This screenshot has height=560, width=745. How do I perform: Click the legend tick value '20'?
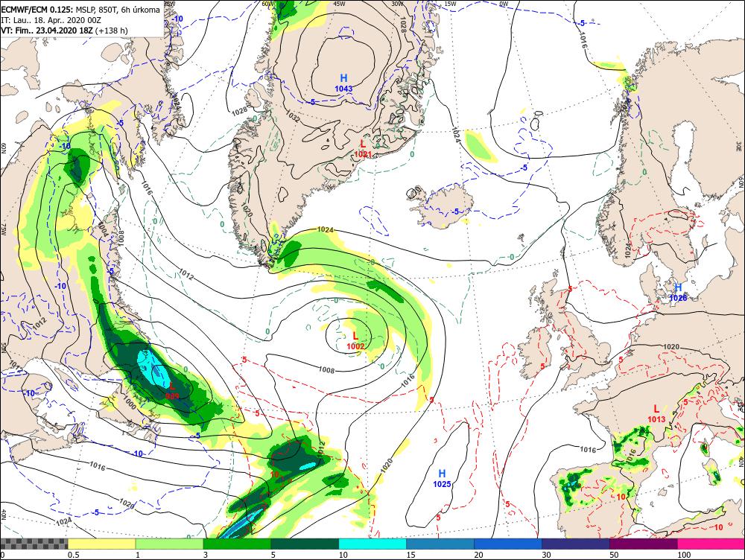pyautogui.click(x=478, y=555)
